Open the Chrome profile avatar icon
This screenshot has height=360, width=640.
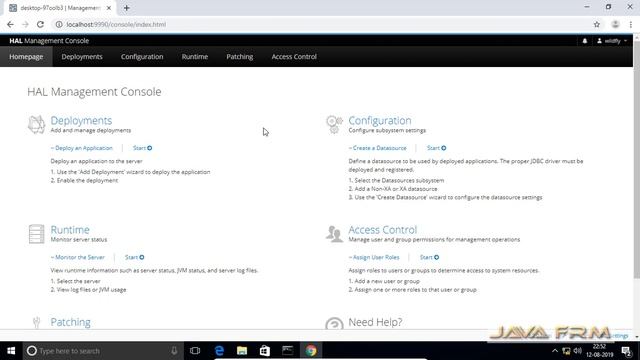coord(615,24)
